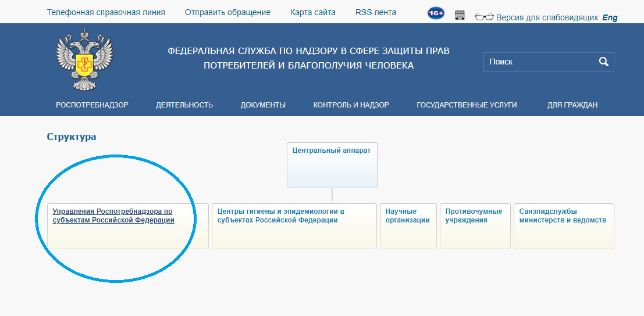Switch site language to Eng

pyautogui.click(x=610, y=17)
